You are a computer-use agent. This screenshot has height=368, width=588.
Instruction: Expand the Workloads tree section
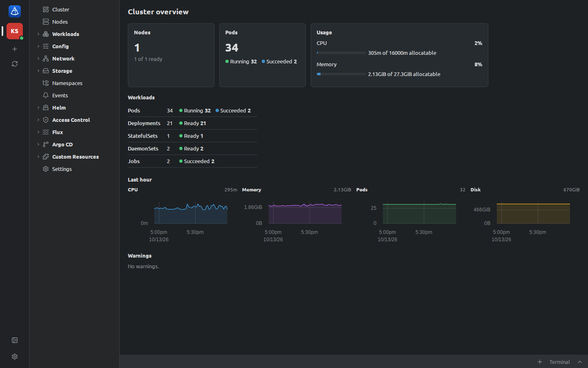pos(38,34)
